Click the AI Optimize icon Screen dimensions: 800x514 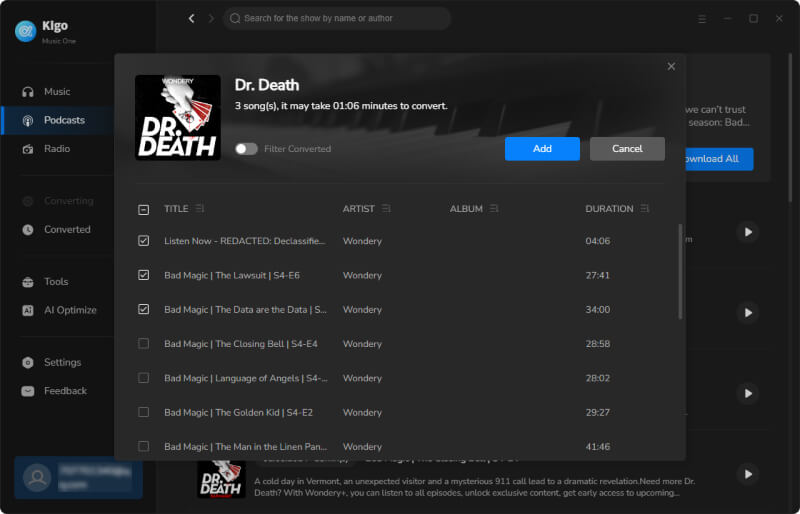tap(28, 310)
